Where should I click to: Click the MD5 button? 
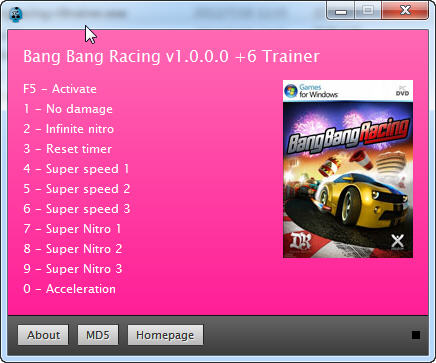click(x=98, y=335)
